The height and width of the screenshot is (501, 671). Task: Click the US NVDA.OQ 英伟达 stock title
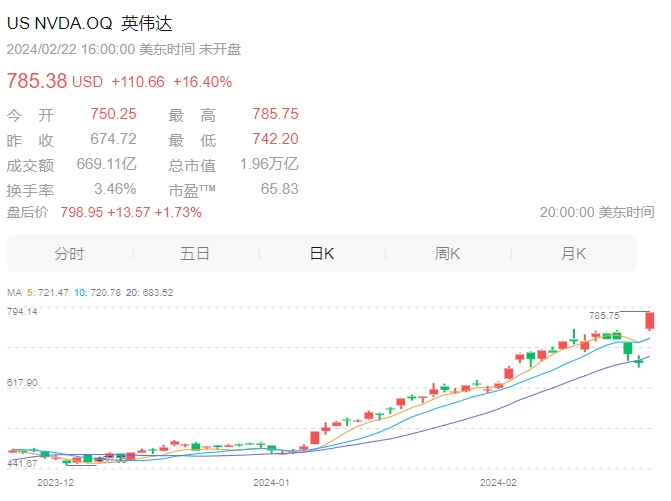coord(89,23)
